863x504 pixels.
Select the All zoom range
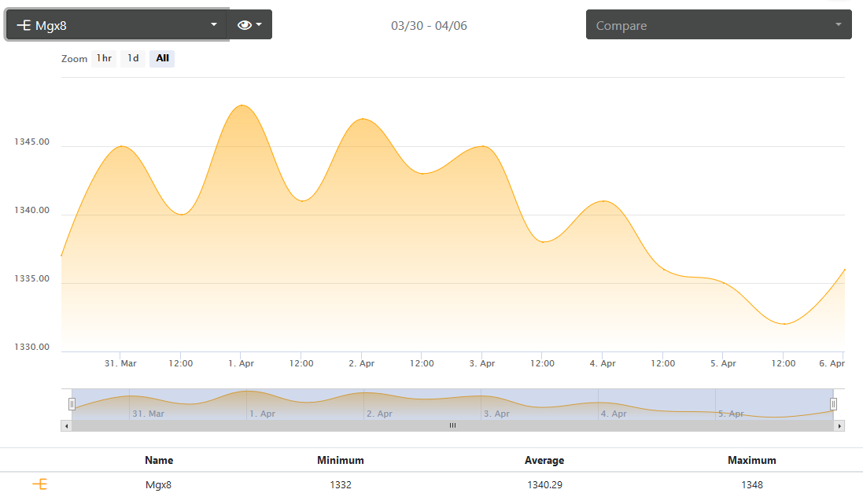162,58
